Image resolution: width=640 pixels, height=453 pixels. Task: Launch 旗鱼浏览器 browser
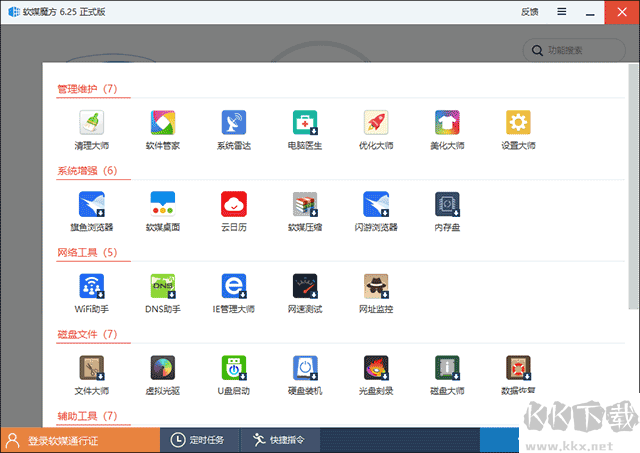(91, 211)
